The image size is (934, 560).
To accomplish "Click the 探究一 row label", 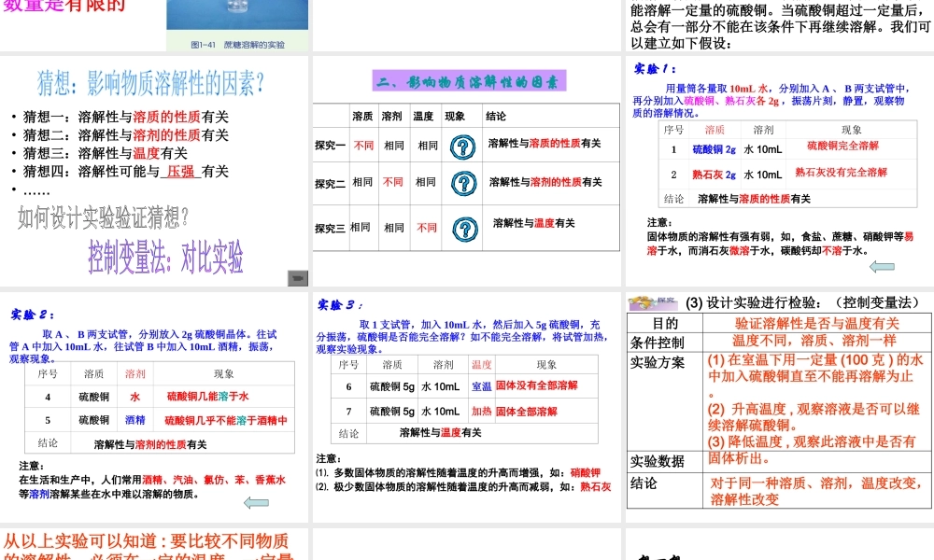I will [x=330, y=146].
